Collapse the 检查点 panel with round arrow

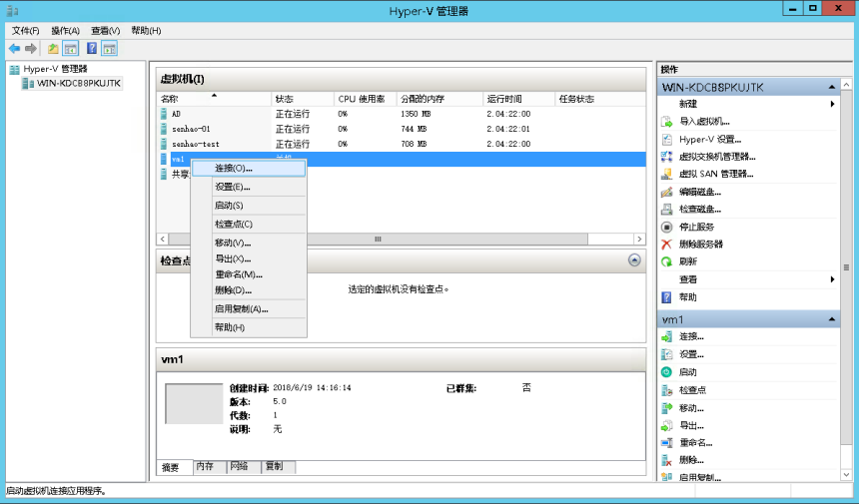click(x=634, y=260)
